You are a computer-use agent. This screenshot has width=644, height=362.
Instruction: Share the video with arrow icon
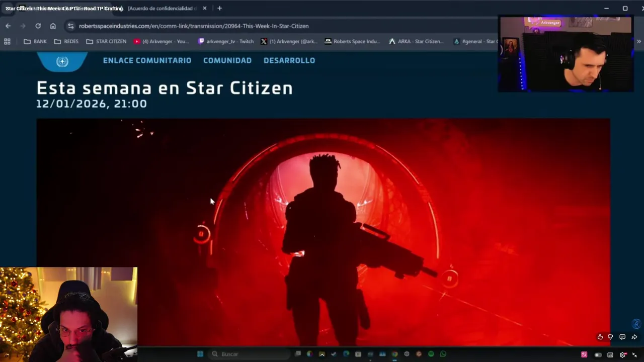634,337
